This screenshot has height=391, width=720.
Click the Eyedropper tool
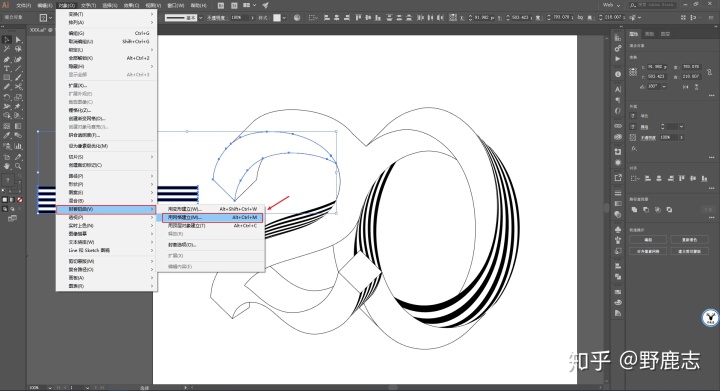point(7,136)
